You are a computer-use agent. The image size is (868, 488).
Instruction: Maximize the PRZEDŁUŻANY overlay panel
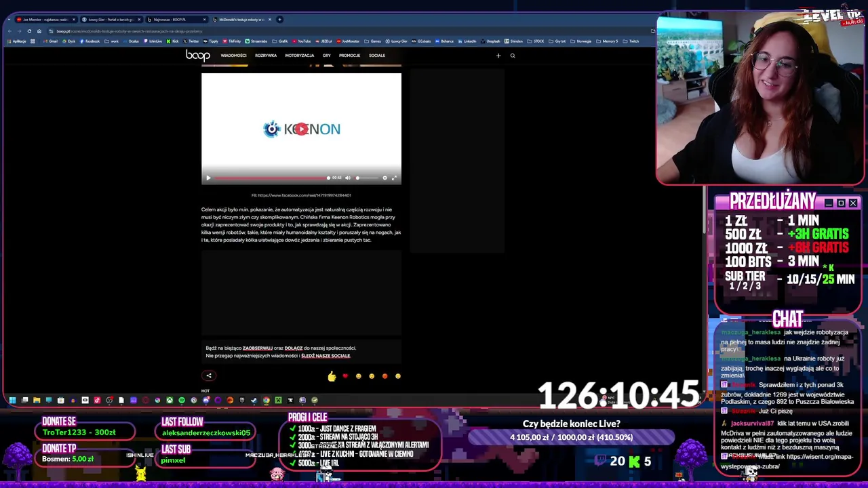point(841,203)
